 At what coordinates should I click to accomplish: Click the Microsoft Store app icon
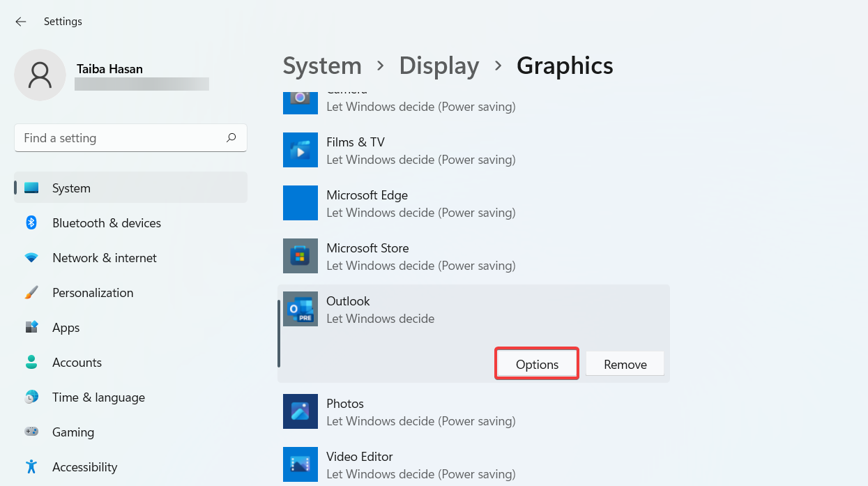tap(300, 256)
